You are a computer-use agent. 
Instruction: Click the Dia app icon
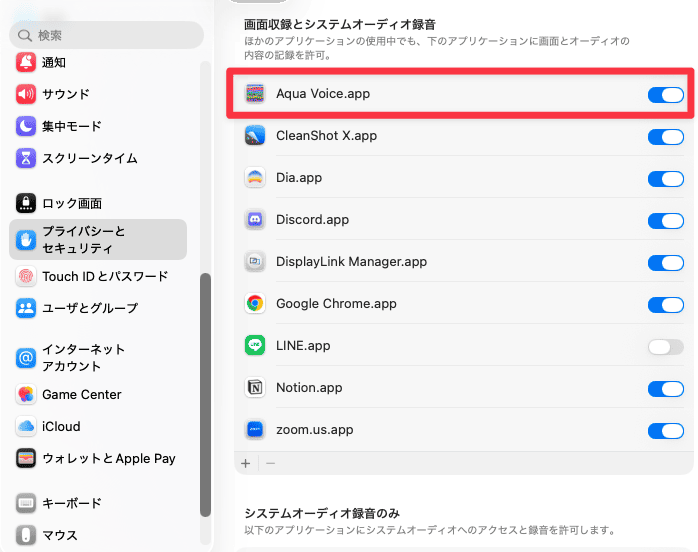coord(255,178)
